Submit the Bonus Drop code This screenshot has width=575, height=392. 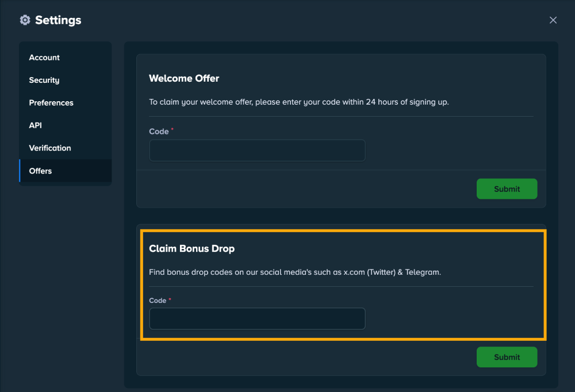(507, 357)
